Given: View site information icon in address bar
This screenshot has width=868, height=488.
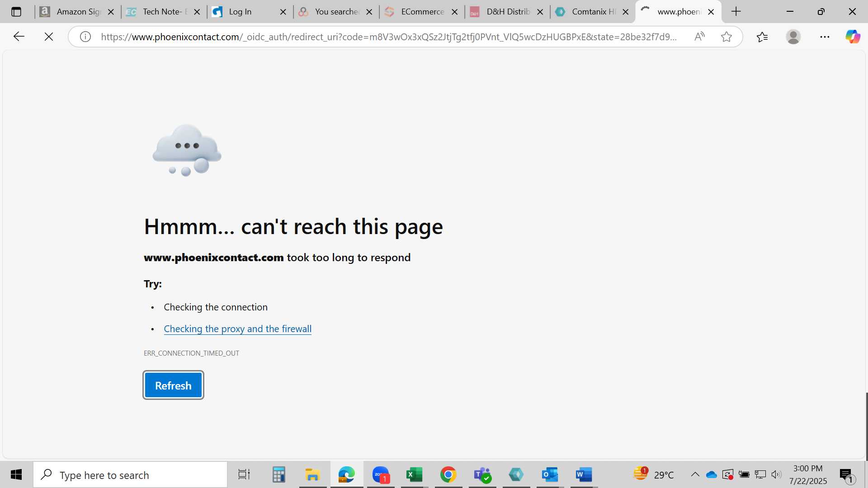Looking at the screenshot, I should pos(85,37).
